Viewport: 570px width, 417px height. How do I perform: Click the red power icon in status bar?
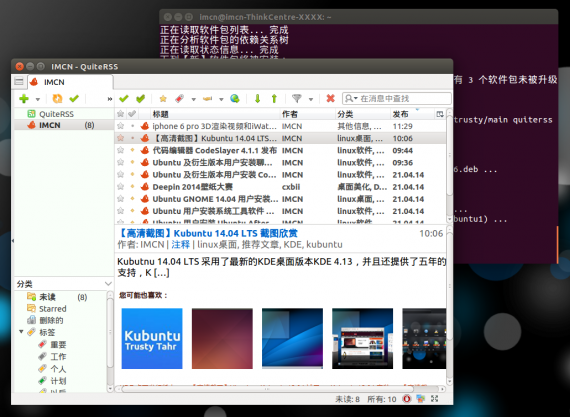point(406,399)
